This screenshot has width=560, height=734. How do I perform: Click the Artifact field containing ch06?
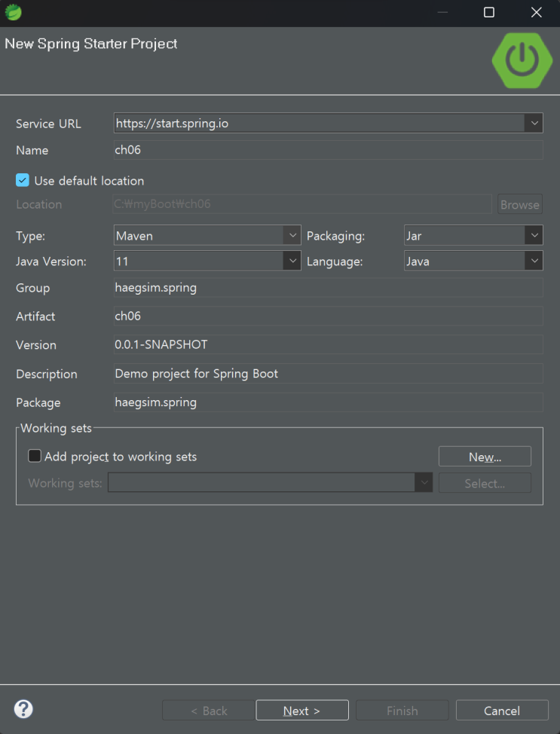[328, 316]
